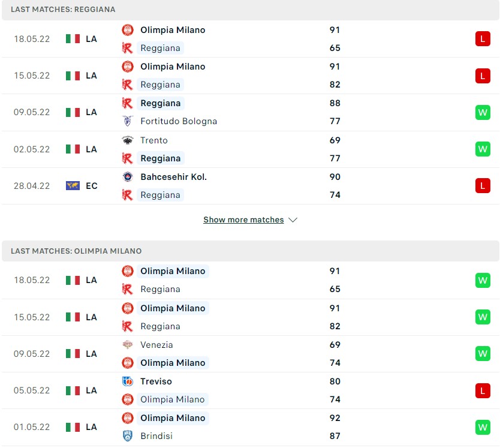The width and height of the screenshot is (500, 448).
Task: Click the green W badge for 09.05.22 Reggiana
Action: coord(483,112)
